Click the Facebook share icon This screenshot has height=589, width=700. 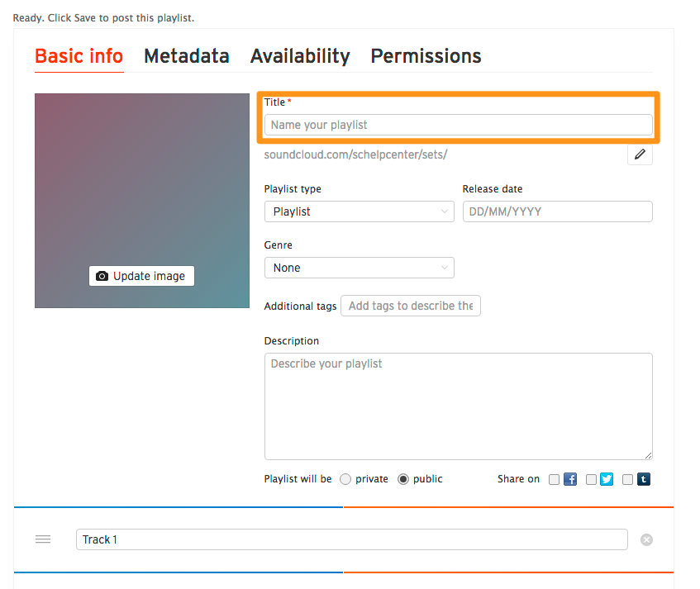click(570, 479)
